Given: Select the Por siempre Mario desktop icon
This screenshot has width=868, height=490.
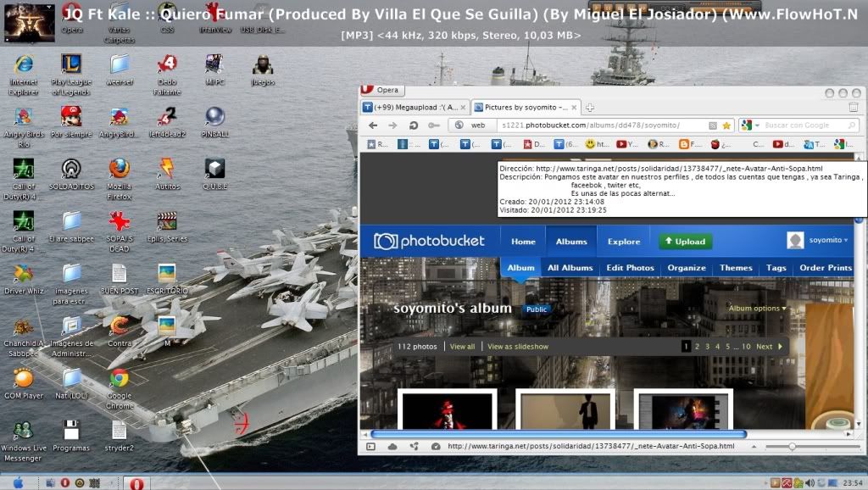Looking at the screenshot, I should click(71, 122).
